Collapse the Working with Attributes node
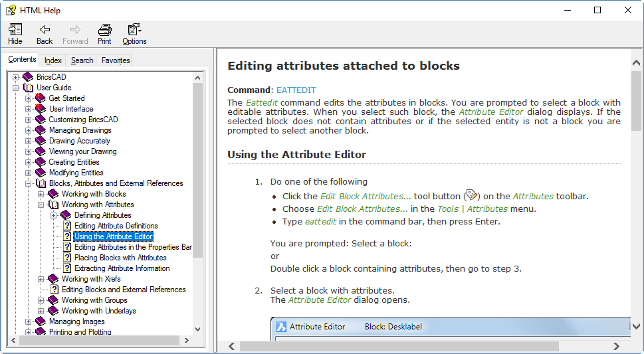The width and height of the screenshot is (644, 354). coord(41,205)
